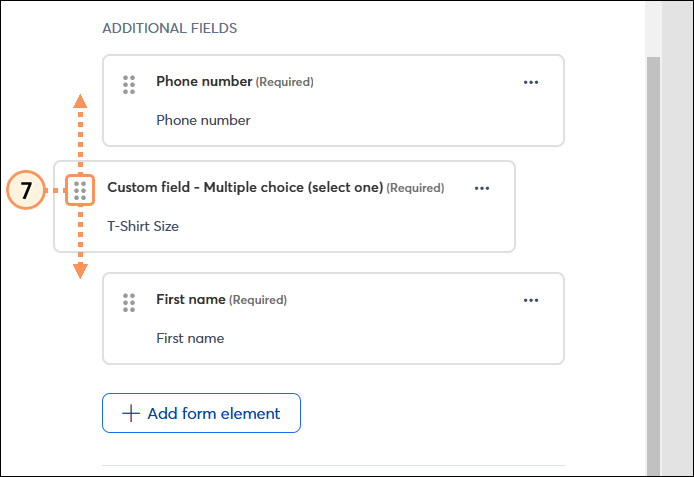Screen dimensions: 694x477
Task: Click the orange upward arrow indicator
Action: coord(80,101)
